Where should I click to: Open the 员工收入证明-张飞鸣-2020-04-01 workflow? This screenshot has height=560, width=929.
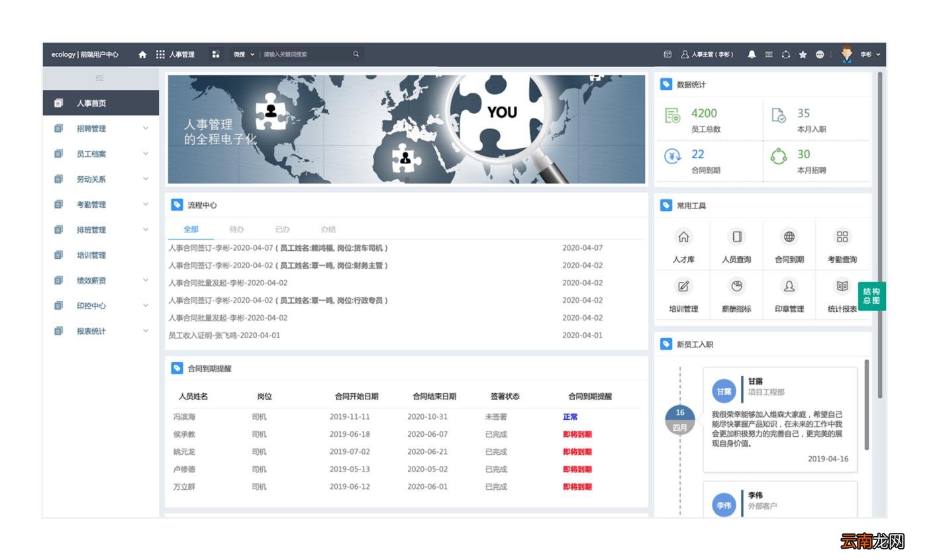[224, 336]
